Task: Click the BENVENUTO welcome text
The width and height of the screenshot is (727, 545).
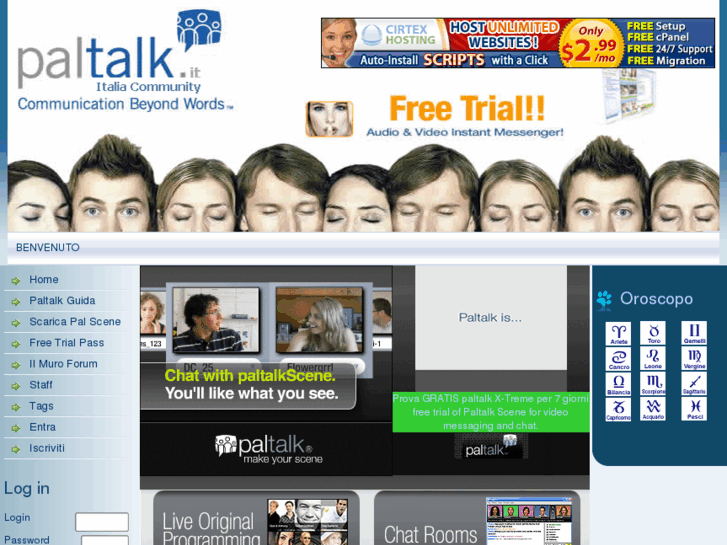Action: [48, 248]
